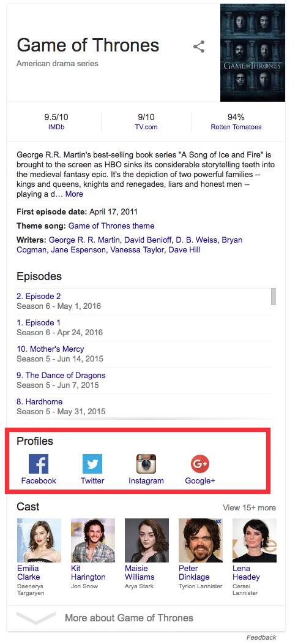Viewport: 298px width, 644px height.
Task: Expand the chevron next to More about
Action: 35,618
